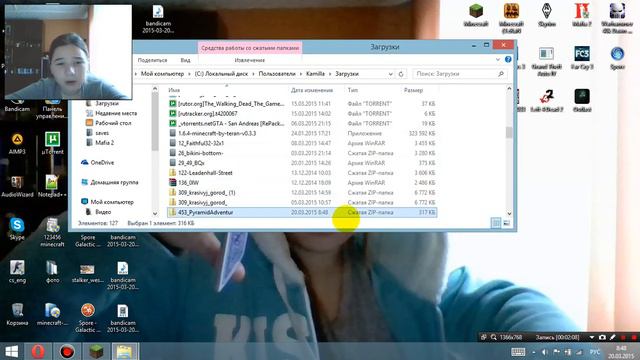
Task: Open the Minecraft grass block desktop icon
Action: pyautogui.click(x=476, y=15)
